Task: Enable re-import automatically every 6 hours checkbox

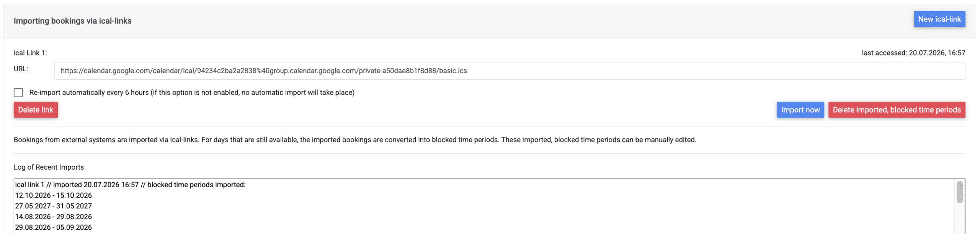Action: (18, 93)
